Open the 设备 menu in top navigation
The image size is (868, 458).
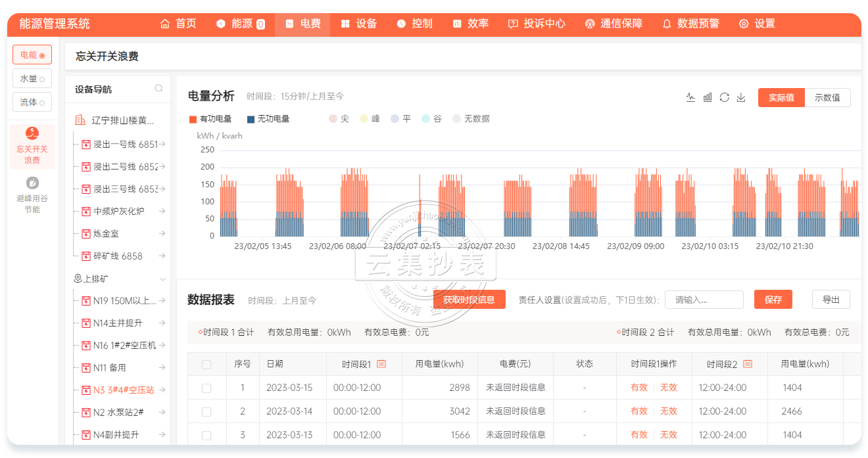pyautogui.click(x=359, y=24)
